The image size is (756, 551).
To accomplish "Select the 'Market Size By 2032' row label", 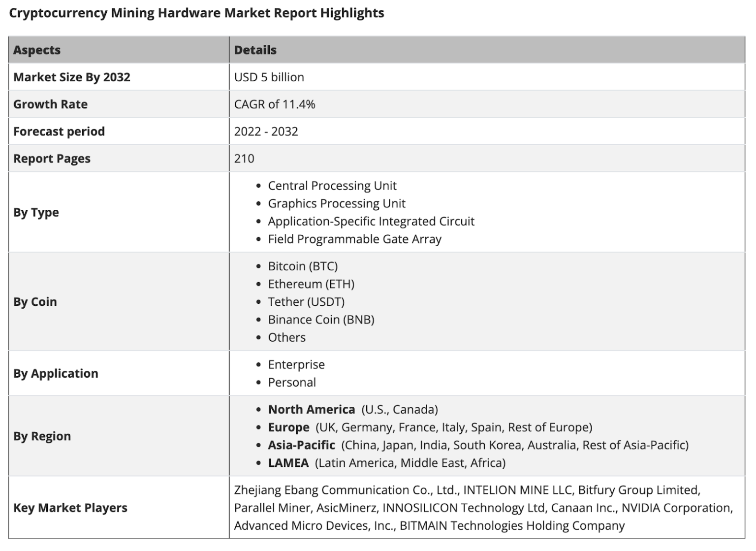I will (72, 77).
